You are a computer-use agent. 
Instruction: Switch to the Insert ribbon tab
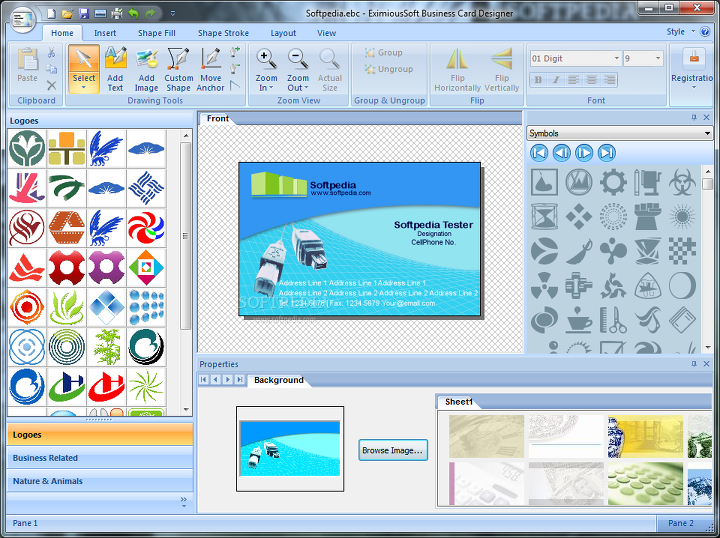click(105, 33)
